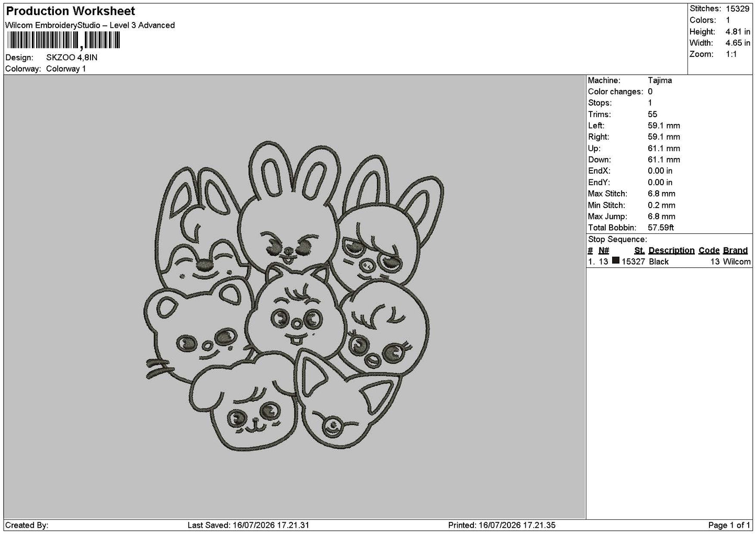
Task: Click the 'Wilcom' brand cell
Action: click(x=737, y=262)
